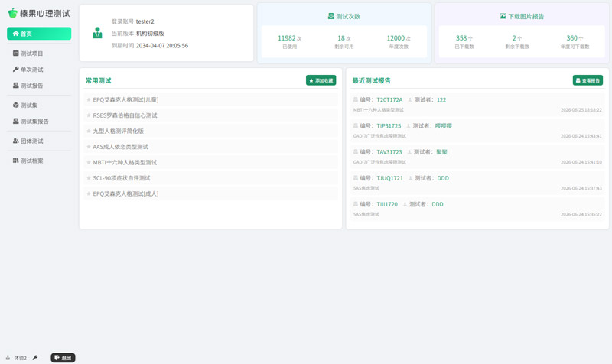Screen dimensions: 612x364
Task: Click the timestamp 2026-06-24 15:41:10
Action: (581, 162)
